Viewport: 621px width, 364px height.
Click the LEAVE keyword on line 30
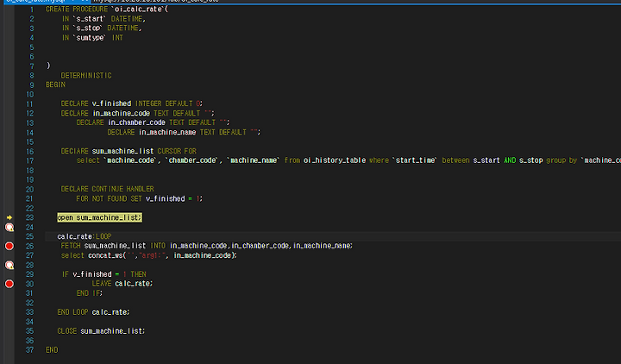pyautogui.click(x=102, y=284)
